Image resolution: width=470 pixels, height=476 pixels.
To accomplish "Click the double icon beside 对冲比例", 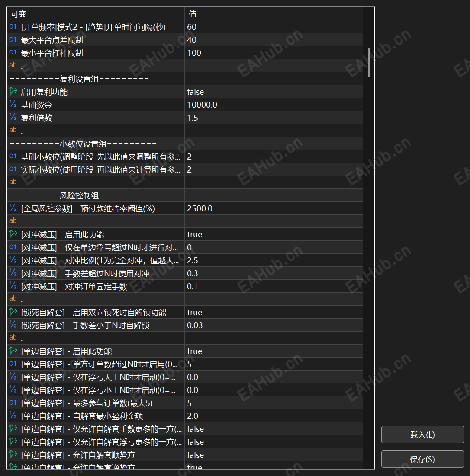I will coord(13,260).
